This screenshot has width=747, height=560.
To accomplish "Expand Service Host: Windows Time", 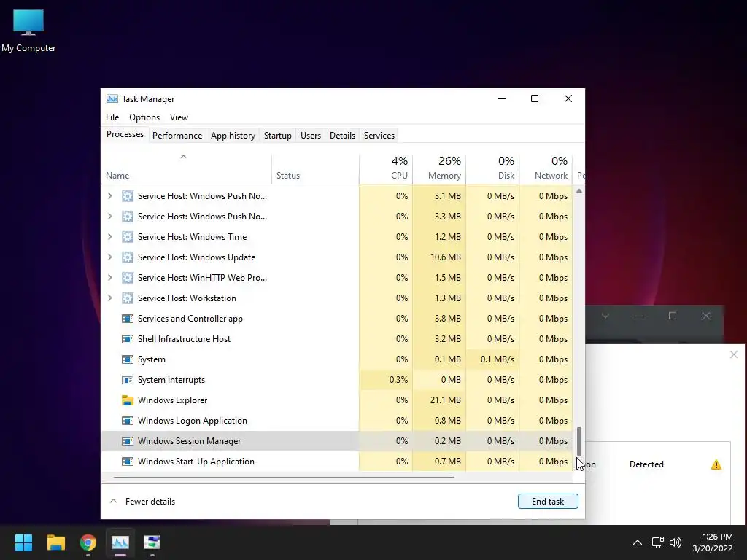I will pos(110,237).
